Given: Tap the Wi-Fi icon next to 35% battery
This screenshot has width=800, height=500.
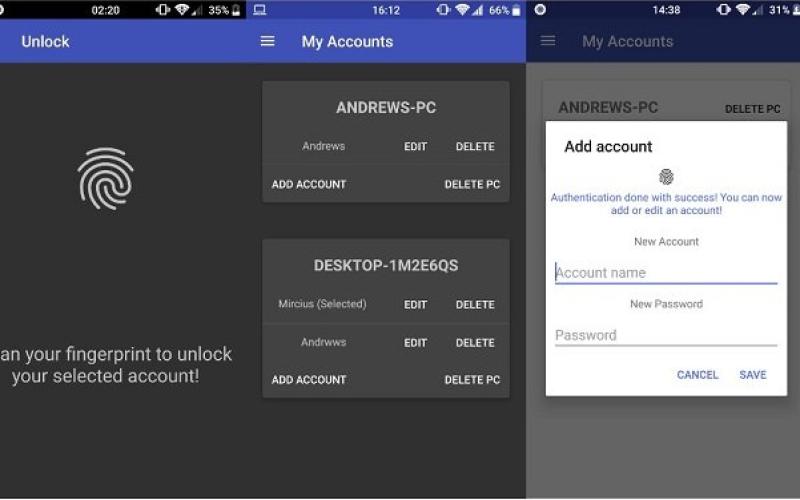Looking at the screenshot, I should (181, 10).
